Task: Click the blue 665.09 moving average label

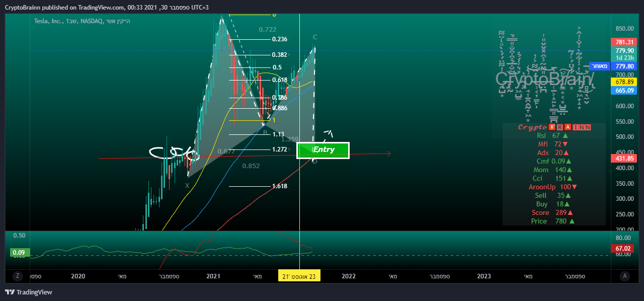Action: (624, 91)
